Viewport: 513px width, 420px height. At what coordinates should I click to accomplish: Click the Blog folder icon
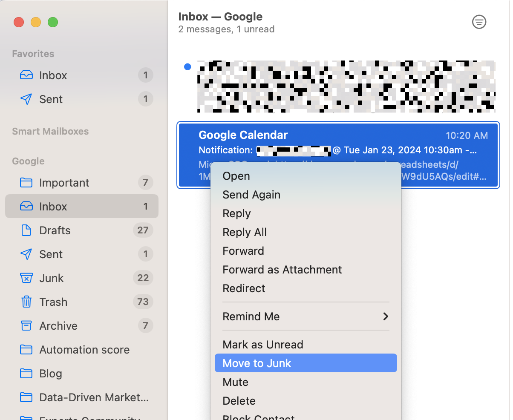point(26,374)
